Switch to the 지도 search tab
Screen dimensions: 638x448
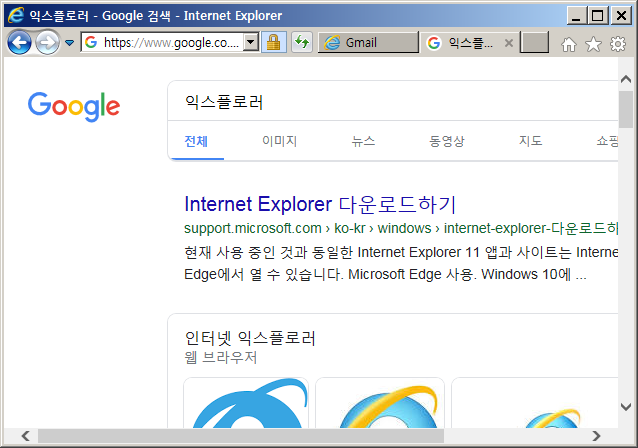tap(530, 141)
